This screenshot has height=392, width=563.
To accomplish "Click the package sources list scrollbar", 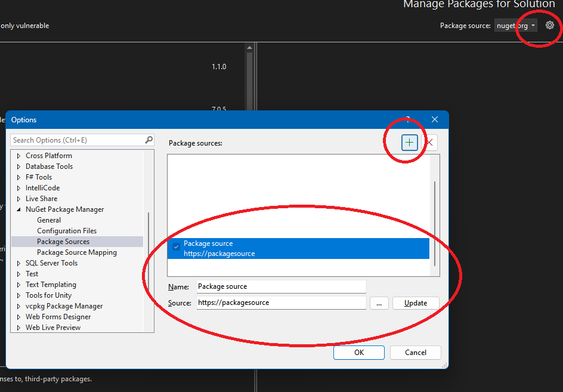I will [x=435, y=224].
